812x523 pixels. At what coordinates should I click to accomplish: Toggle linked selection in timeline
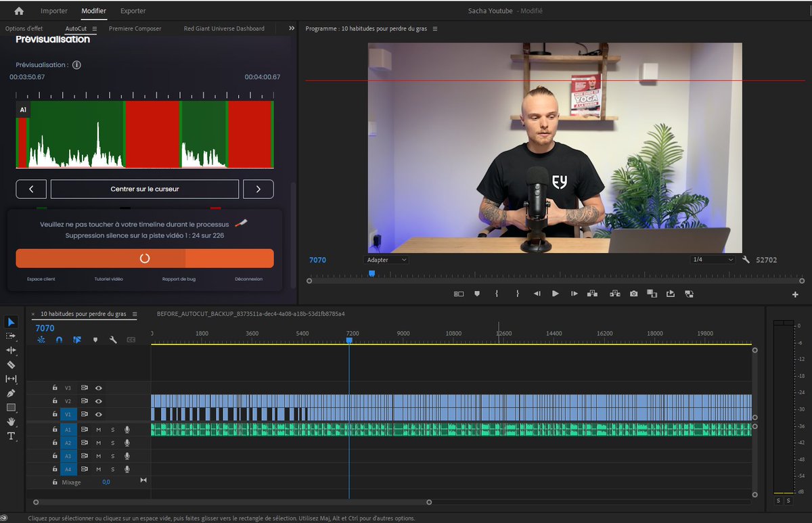tap(76, 340)
